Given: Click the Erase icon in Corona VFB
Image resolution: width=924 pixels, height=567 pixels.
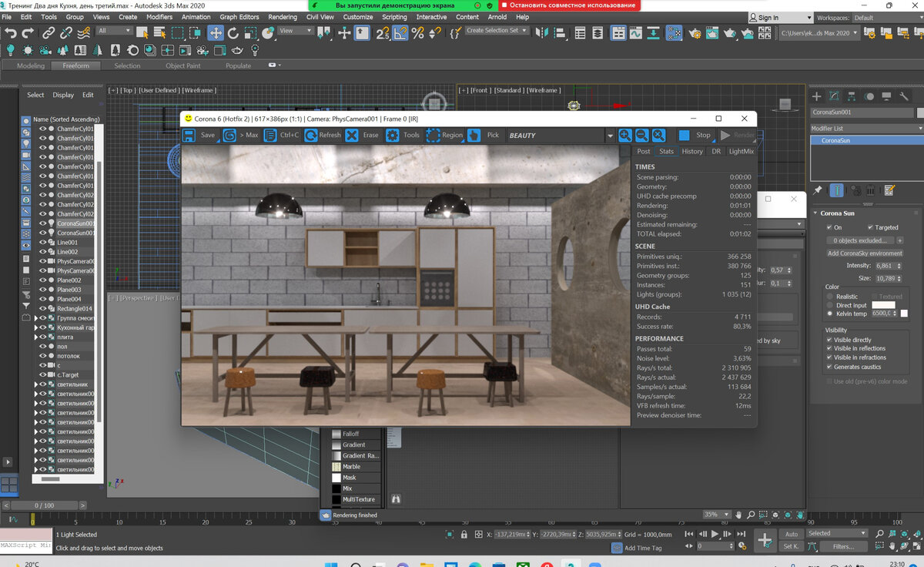Looking at the screenshot, I should [x=352, y=135].
